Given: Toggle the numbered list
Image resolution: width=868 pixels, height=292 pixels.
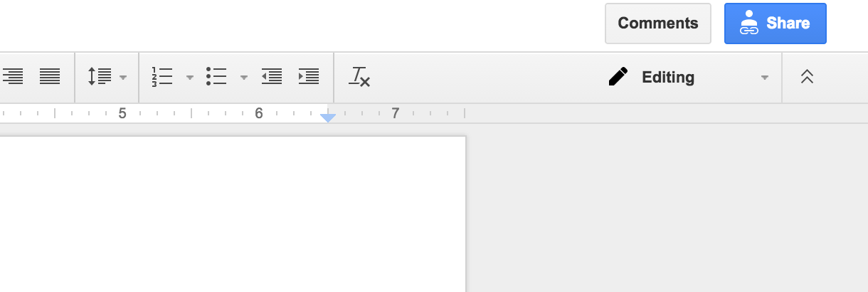Looking at the screenshot, I should point(162,76).
